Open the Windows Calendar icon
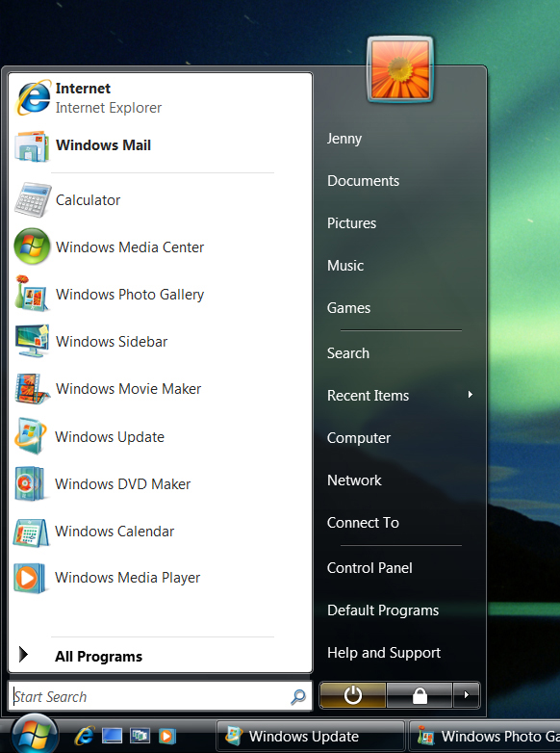 pos(31,532)
